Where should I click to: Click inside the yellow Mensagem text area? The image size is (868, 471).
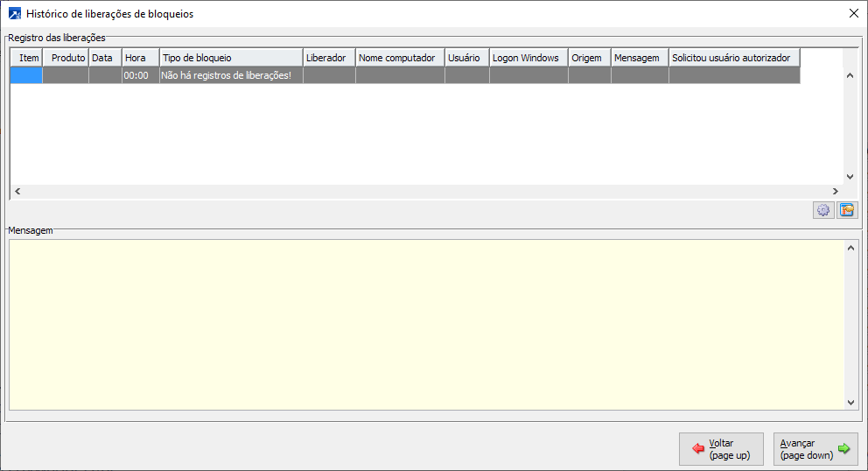tap(427, 325)
